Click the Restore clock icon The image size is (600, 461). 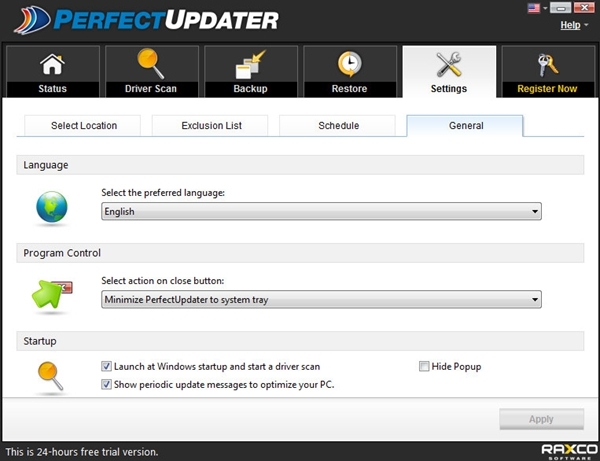(x=349, y=64)
